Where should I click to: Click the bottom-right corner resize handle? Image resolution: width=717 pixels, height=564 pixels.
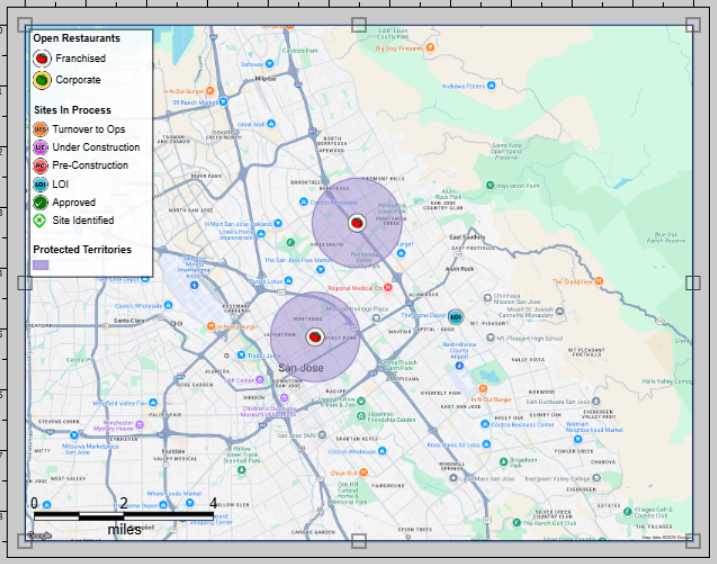(x=693, y=541)
